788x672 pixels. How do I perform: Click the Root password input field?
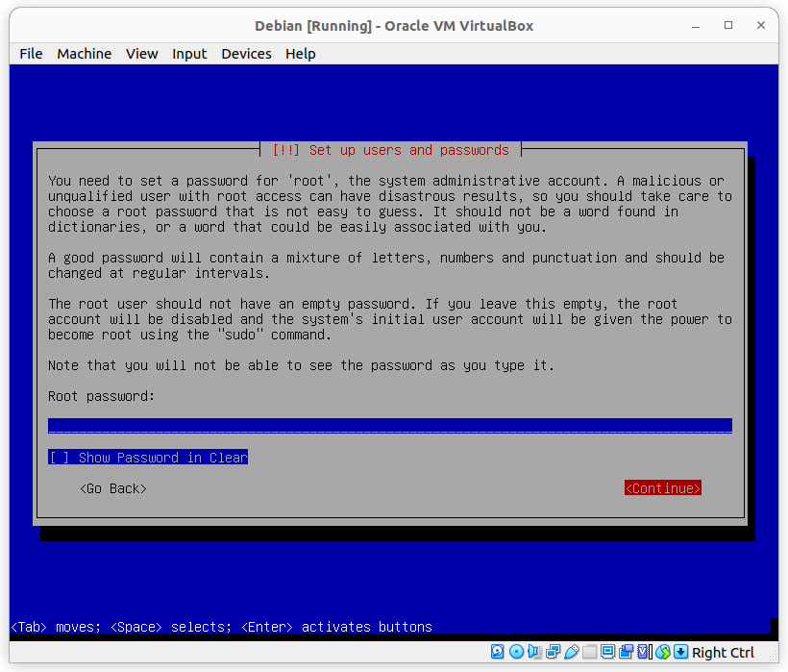tap(389, 425)
